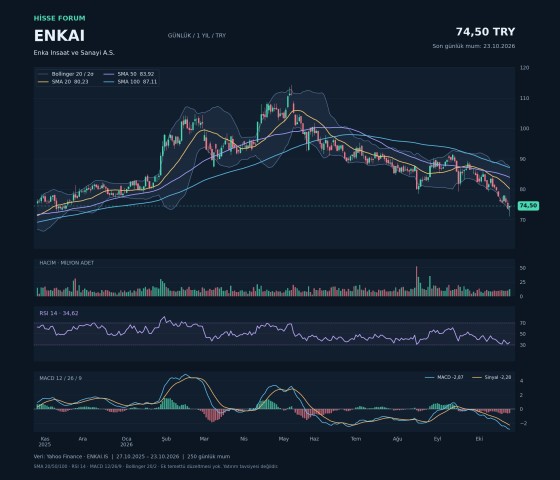Click the RSI 14 · 34,62 panel title
560x480 pixels.
59,313
